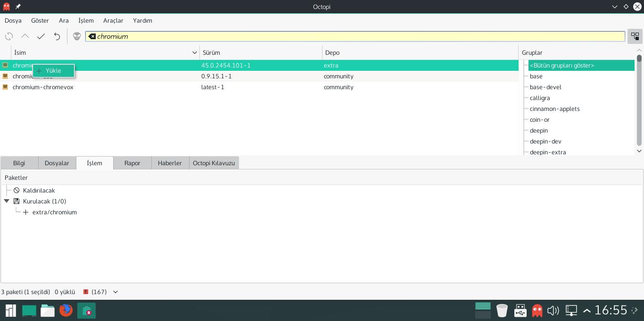This screenshot has height=321, width=644.
Task: Switch to the Bilgi tab
Action: [x=19, y=163]
